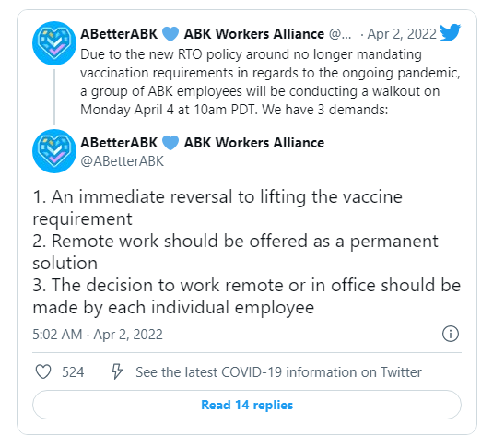Viewport: 493px width, 448px height.
Task: Click the Twitter bird logo
Action: 451,32
